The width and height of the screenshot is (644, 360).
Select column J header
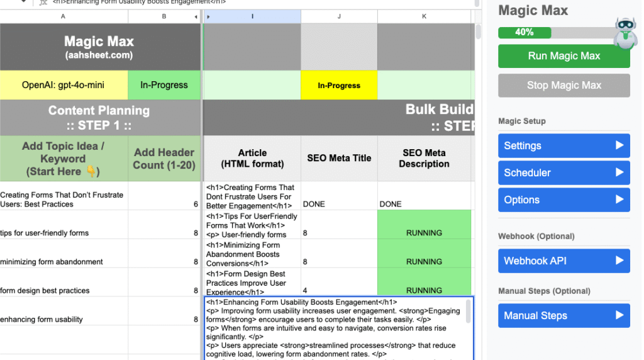pos(339,16)
